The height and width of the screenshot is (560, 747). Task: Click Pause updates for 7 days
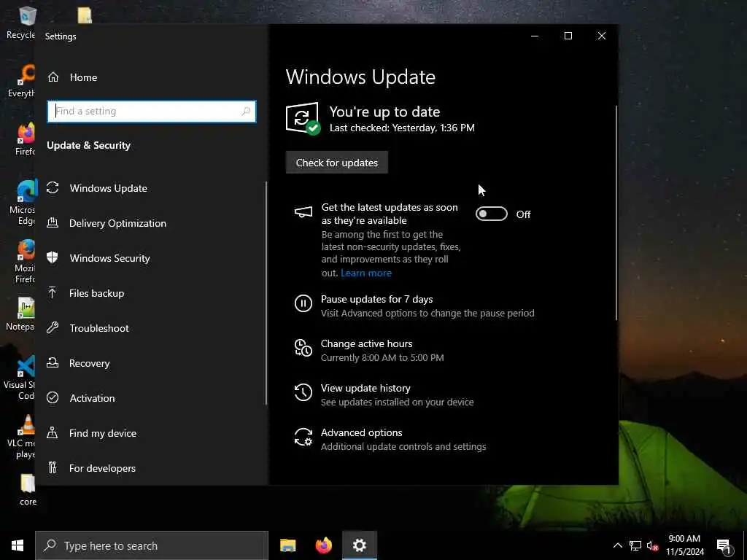point(376,299)
